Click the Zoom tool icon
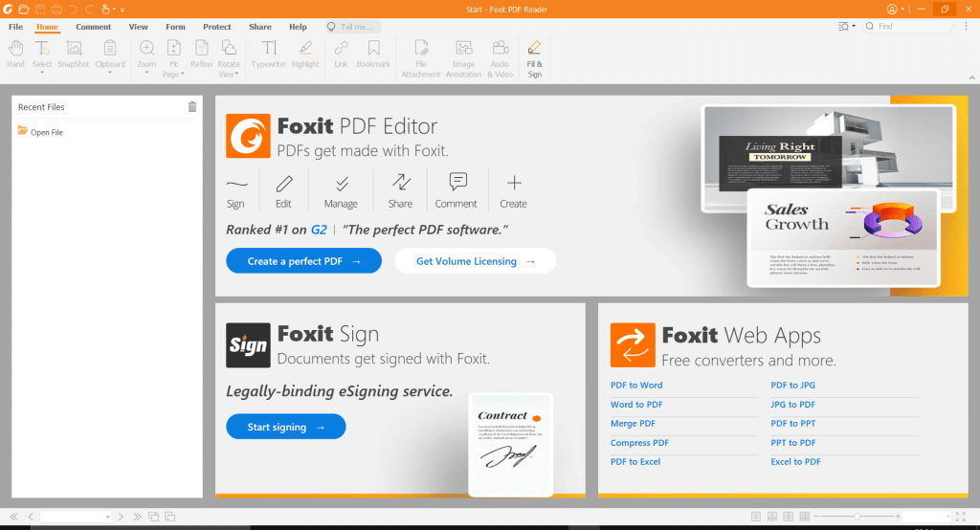 pyautogui.click(x=146, y=49)
